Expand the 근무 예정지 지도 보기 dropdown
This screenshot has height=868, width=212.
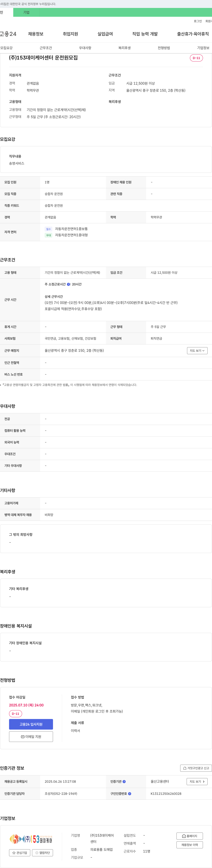(197, 350)
